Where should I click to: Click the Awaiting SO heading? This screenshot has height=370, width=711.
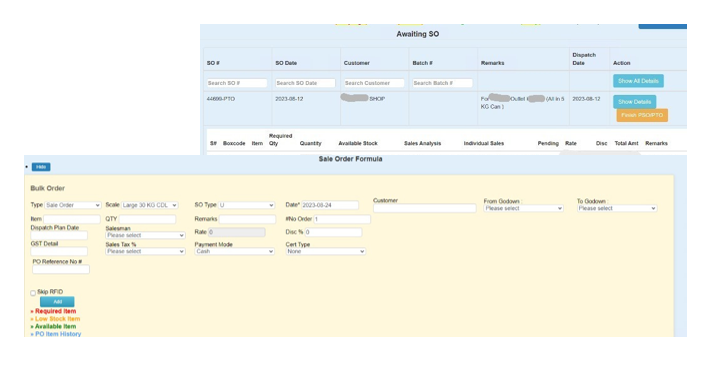[x=418, y=34]
